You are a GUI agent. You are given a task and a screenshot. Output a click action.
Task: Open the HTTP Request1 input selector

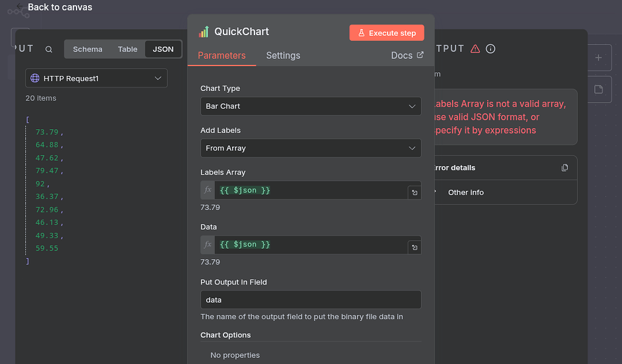click(x=96, y=78)
